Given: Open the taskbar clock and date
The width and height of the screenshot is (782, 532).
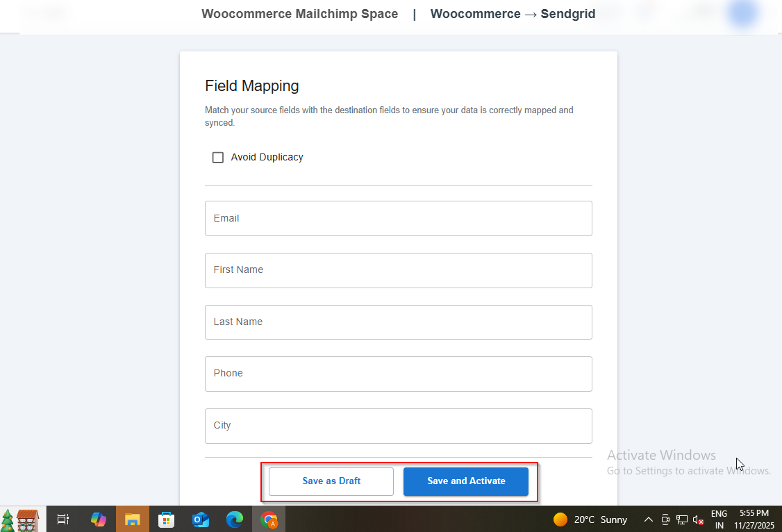Looking at the screenshot, I should pos(754,519).
